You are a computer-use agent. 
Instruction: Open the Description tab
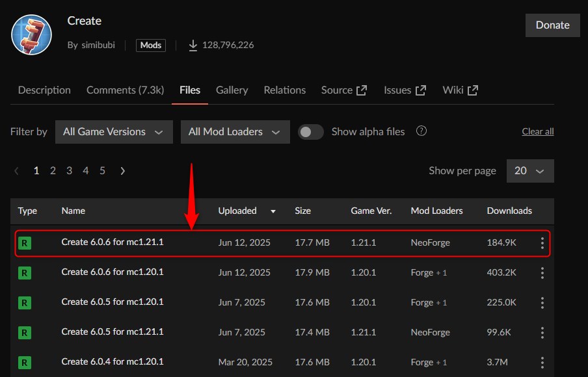click(44, 90)
